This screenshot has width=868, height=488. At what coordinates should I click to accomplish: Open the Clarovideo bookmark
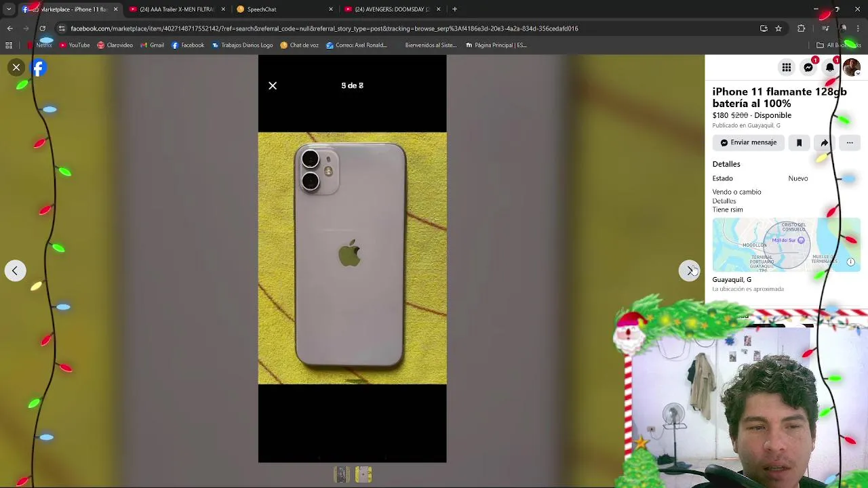pos(115,45)
